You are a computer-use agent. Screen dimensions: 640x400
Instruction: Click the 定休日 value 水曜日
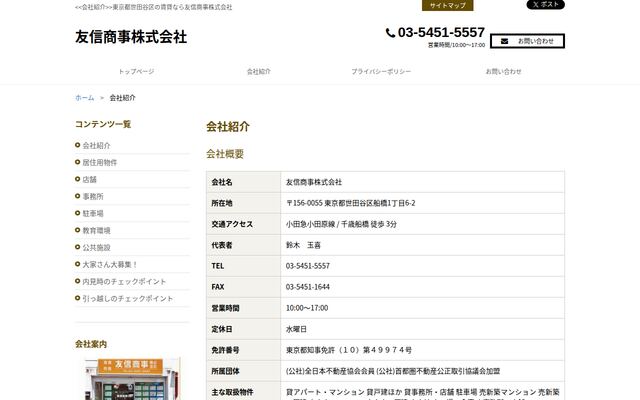[x=296, y=329]
